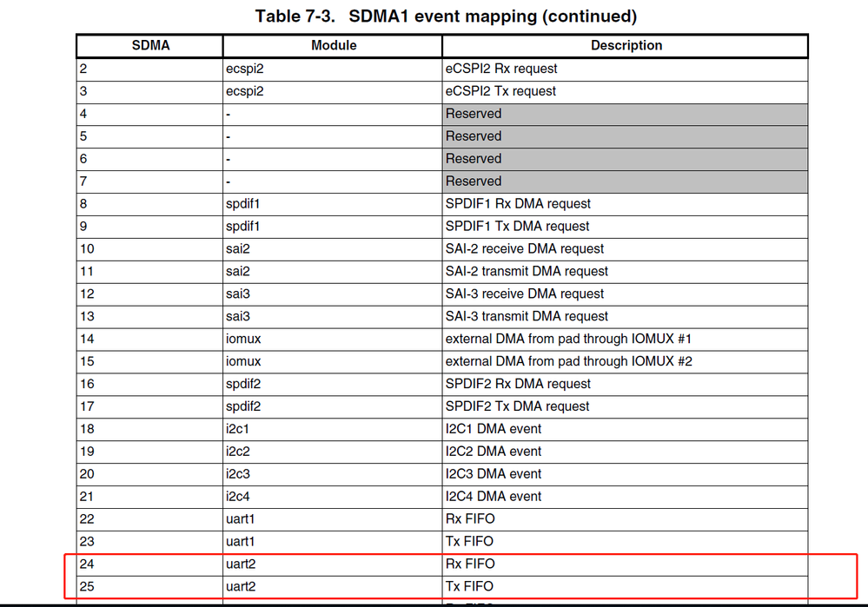Viewport: 868px width, 607px height.
Task: Click SDMA event number '10'
Action: [x=87, y=249]
